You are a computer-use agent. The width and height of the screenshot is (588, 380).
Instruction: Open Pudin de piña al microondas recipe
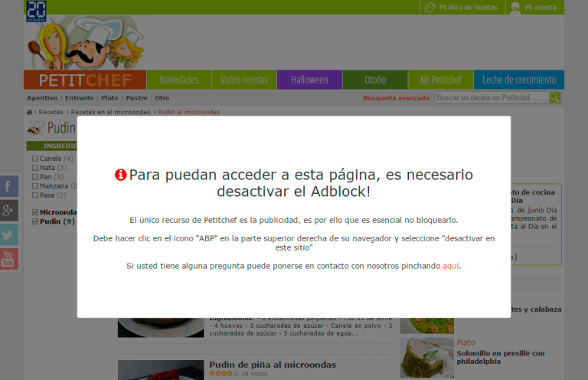[273, 365]
